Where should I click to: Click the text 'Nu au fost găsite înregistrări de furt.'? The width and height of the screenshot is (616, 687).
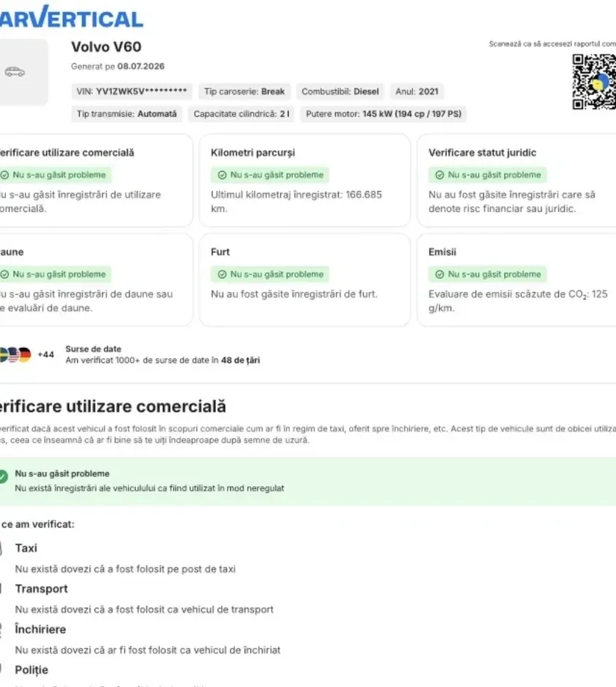[294, 294]
